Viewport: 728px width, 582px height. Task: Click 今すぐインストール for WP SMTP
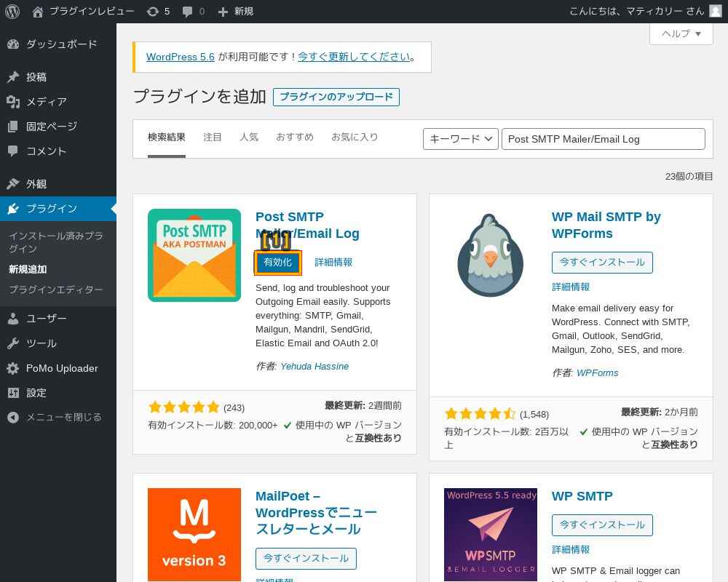602,525
